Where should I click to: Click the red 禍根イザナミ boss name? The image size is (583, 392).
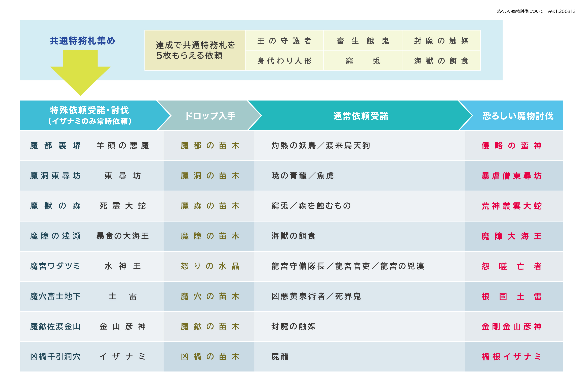click(x=511, y=356)
